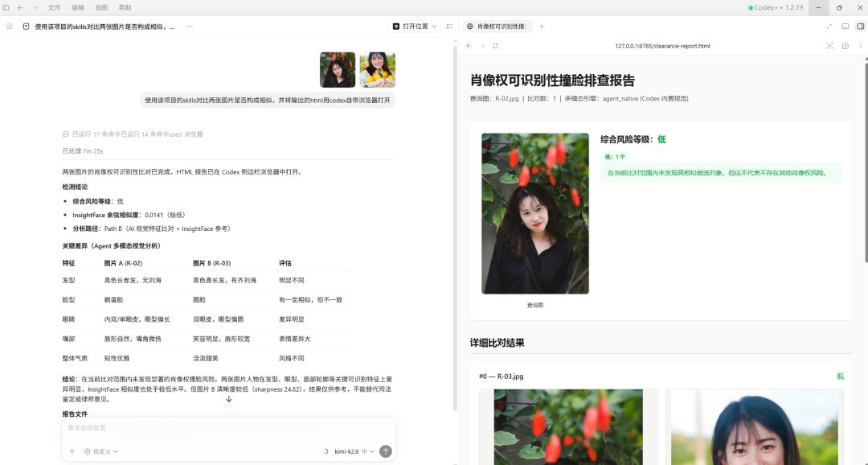Click the InsightFace 余弦相似度 bullet
Screen dimensions: 868x465
[130, 215]
